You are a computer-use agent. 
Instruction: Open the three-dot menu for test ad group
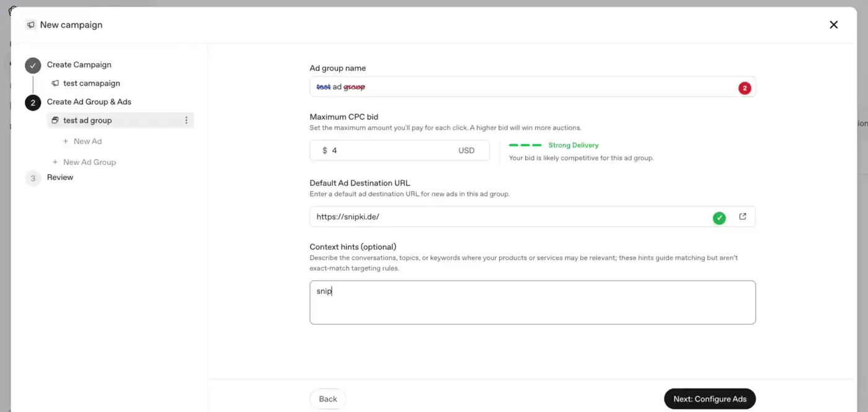tap(187, 120)
